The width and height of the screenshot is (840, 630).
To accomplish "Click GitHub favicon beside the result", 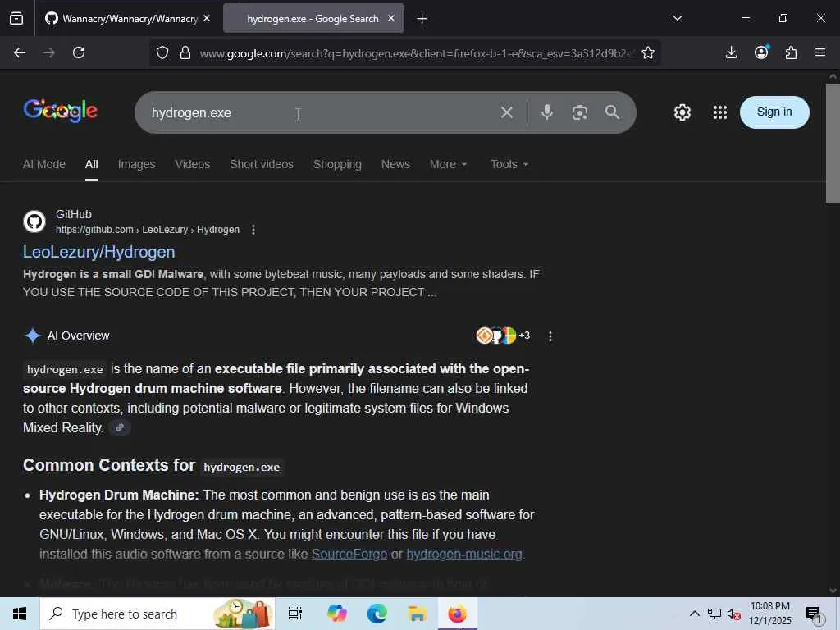I will (34, 221).
